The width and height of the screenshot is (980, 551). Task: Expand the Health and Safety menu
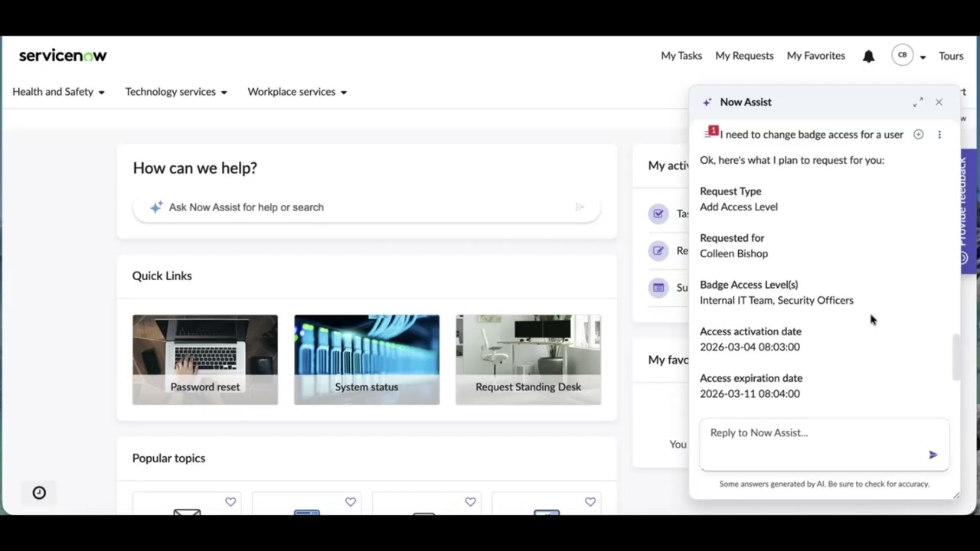[x=58, y=92]
